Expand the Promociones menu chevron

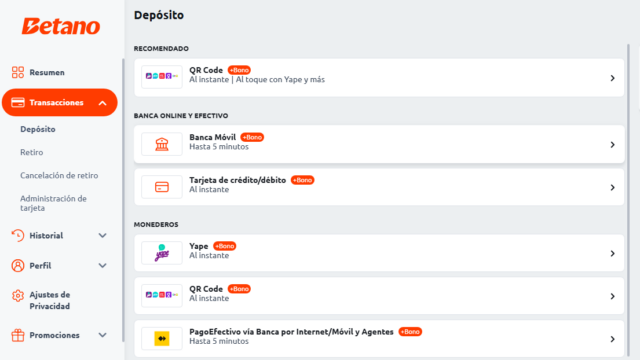coord(102,335)
